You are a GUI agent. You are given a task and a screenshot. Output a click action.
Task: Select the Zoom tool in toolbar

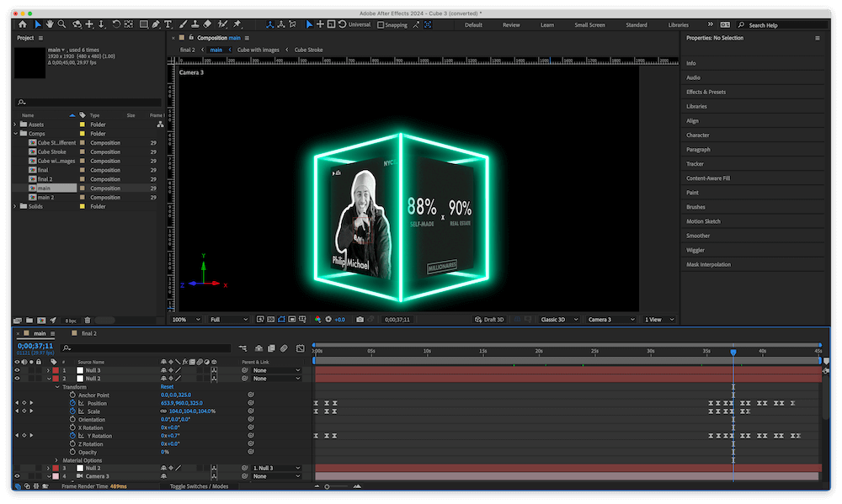[62, 24]
